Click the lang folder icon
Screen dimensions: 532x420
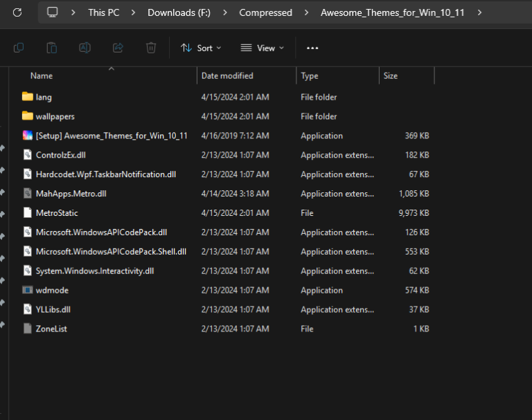28,97
